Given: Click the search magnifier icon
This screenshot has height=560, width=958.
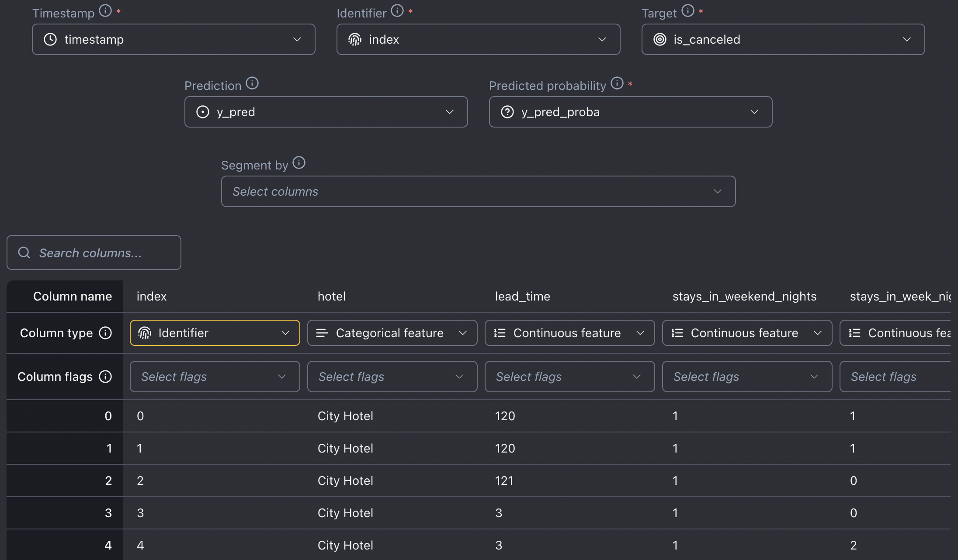Looking at the screenshot, I should click(x=24, y=252).
